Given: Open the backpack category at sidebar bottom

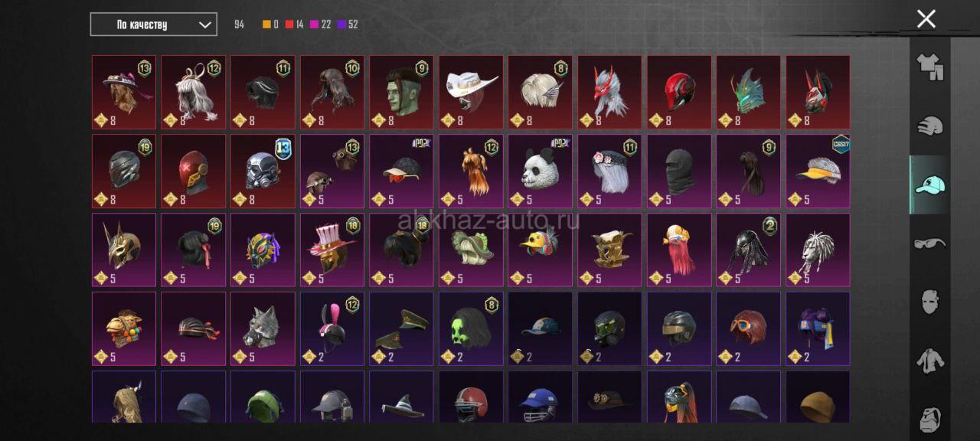Looking at the screenshot, I should tap(929, 417).
